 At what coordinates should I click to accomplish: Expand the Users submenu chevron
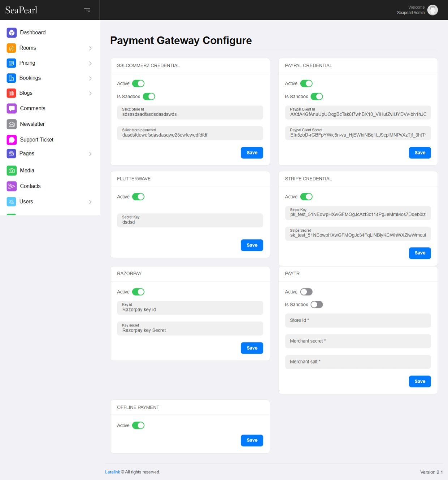pos(90,202)
